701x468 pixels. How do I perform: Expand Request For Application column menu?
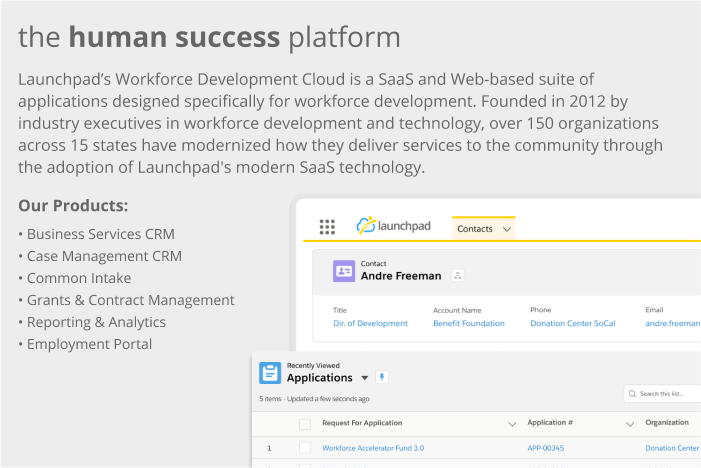pyautogui.click(x=512, y=424)
